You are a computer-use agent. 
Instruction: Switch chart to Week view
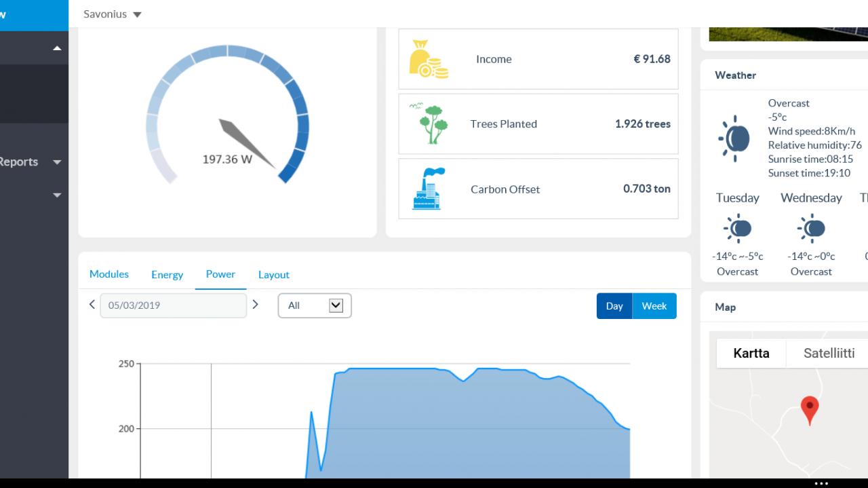654,306
